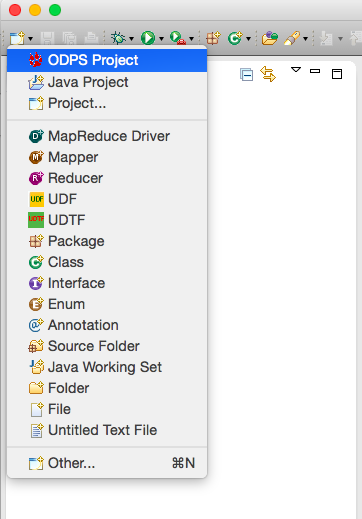This screenshot has height=519, width=362.
Task: Minimize the view panel
Action: [315, 71]
